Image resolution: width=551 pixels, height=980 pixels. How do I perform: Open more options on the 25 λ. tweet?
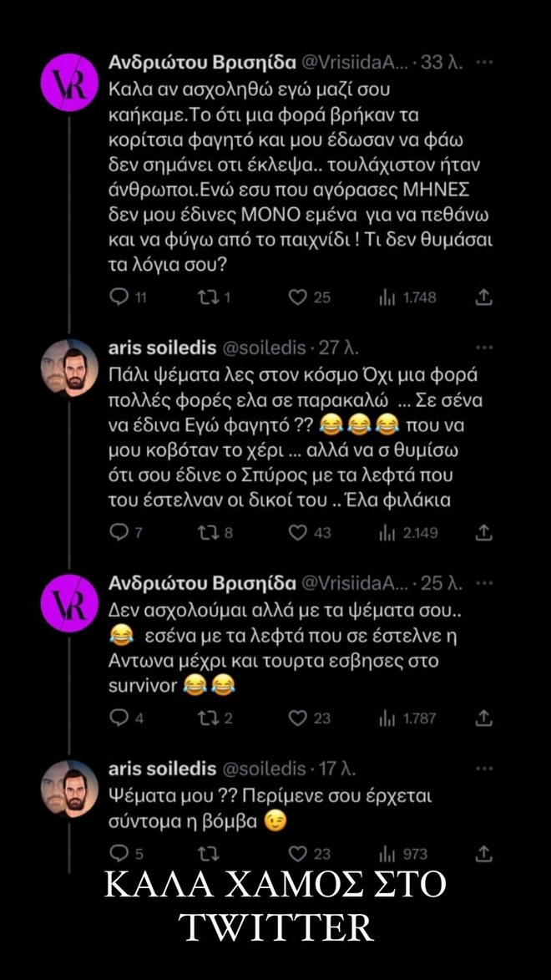click(x=483, y=582)
